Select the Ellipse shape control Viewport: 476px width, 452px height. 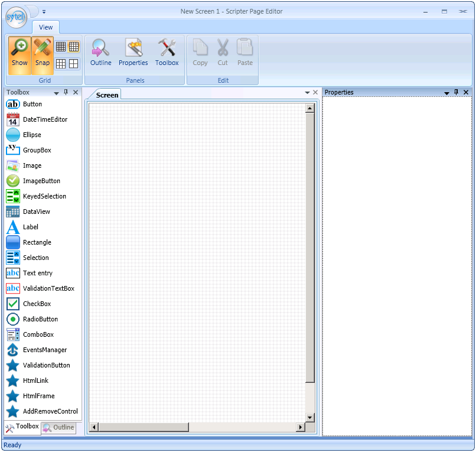43,135
